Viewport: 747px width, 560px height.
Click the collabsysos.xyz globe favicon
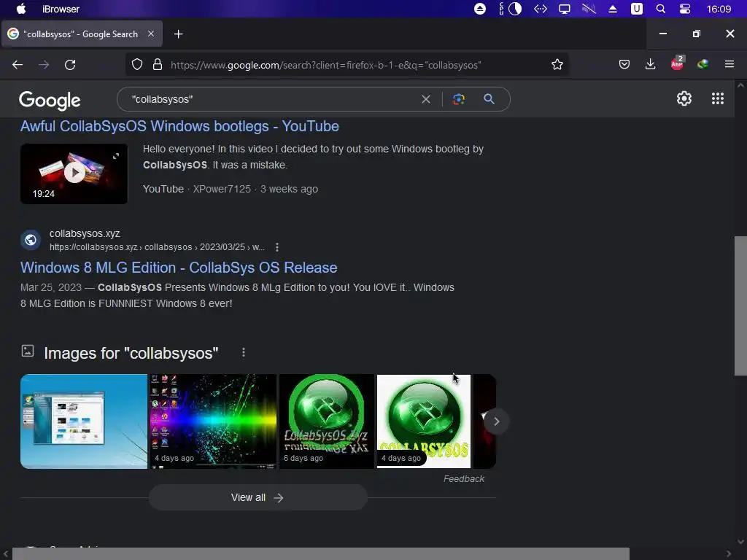(31, 239)
